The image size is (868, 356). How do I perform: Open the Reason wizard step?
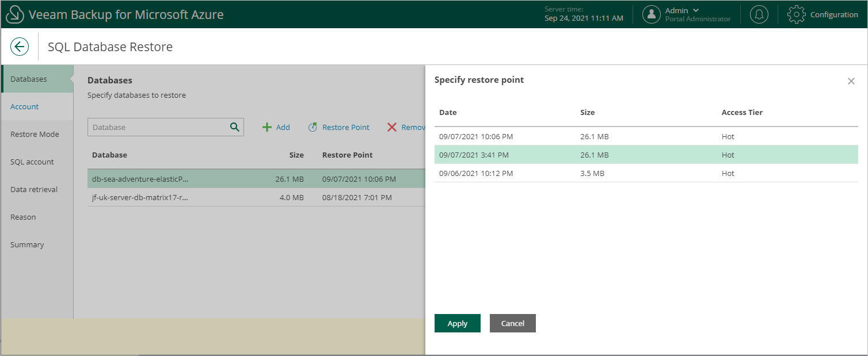[x=37, y=217]
